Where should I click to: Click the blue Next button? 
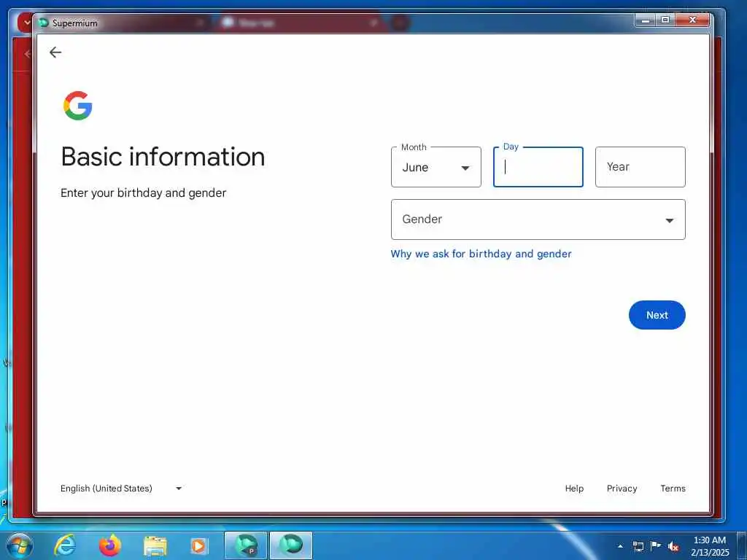[657, 315]
